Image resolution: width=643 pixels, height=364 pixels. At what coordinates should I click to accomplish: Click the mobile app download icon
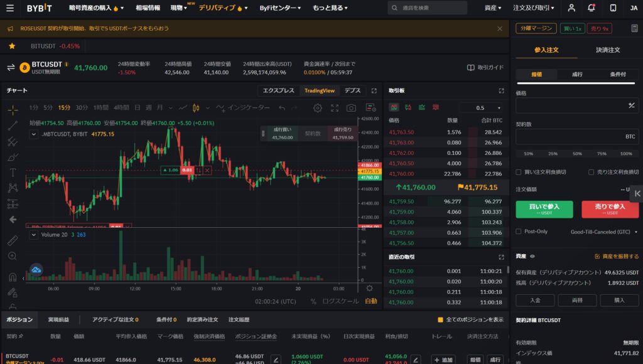[613, 8]
